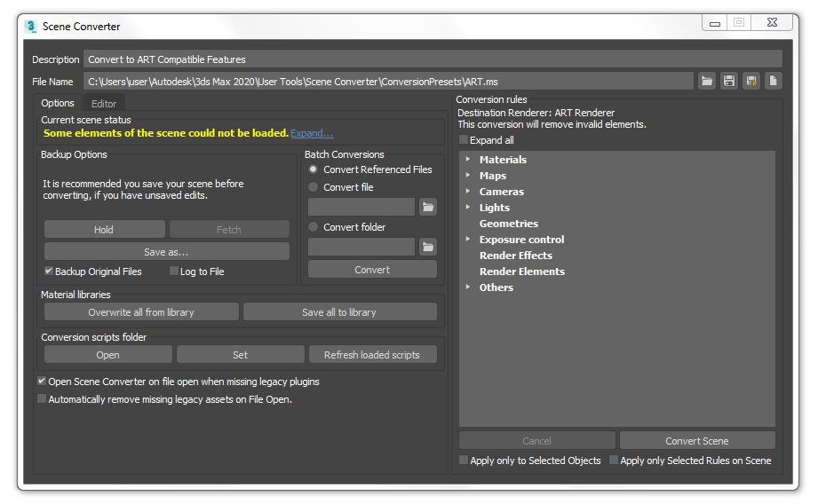Click the save preset floppy icon
Viewport: 818px width, 504px height.
pos(729,81)
